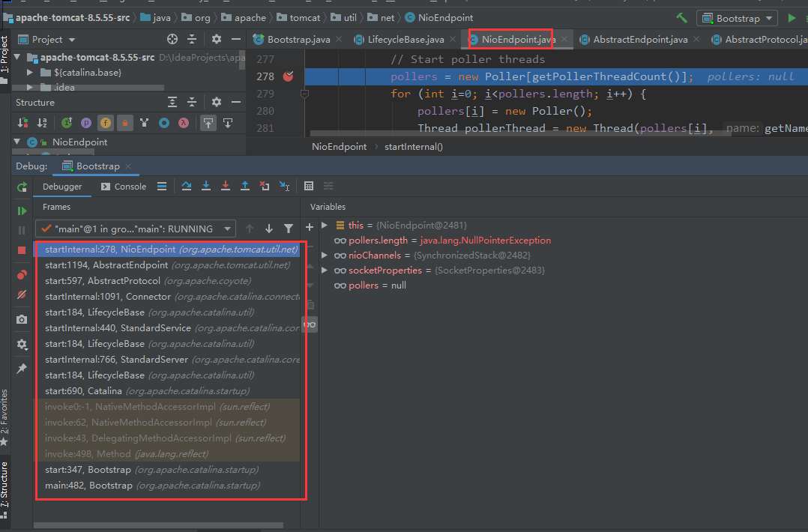The width and height of the screenshot is (808, 532).
Task: Click startInternal() in the breadcrumb bar
Action: click(x=413, y=147)
